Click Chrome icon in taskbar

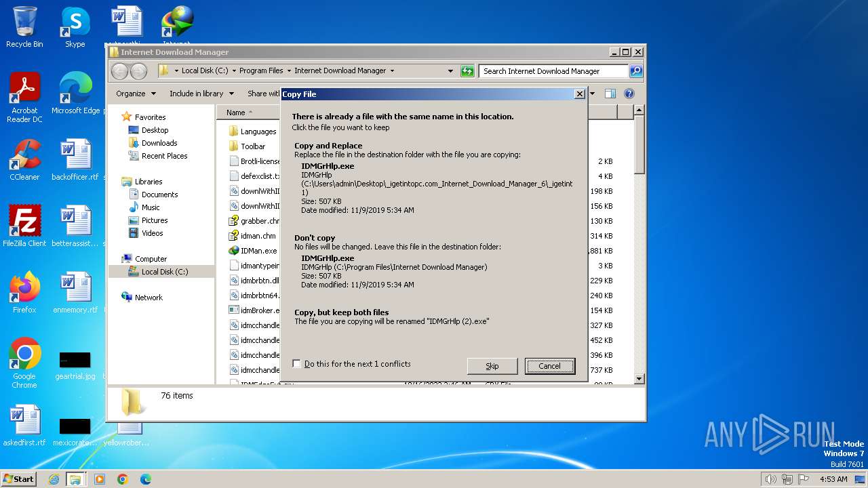click(x=123, y=479)
